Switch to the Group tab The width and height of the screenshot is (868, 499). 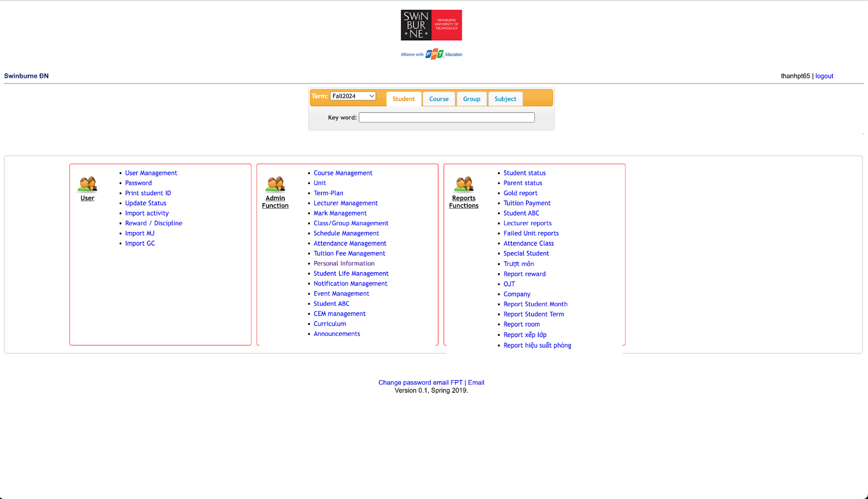[x=471, y=99]
